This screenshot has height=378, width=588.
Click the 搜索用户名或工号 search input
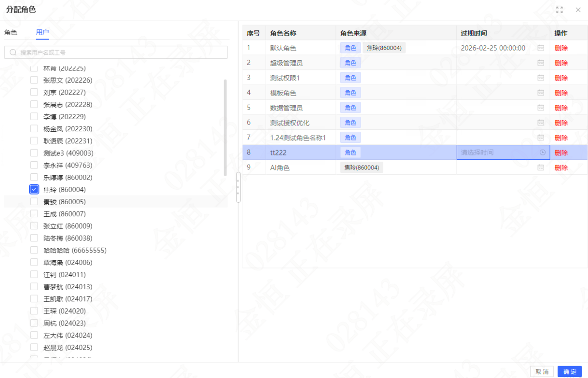point(116,52)
